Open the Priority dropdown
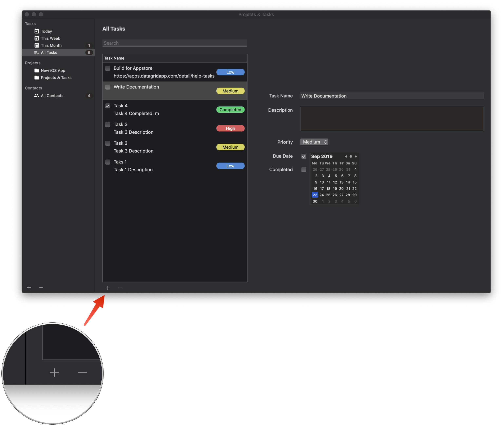This screenshot has width=504, height=426. click(x=314, y=142)
